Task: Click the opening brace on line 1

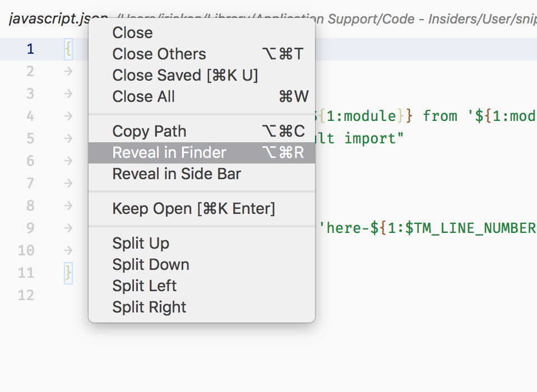Action: coord(68,49)
